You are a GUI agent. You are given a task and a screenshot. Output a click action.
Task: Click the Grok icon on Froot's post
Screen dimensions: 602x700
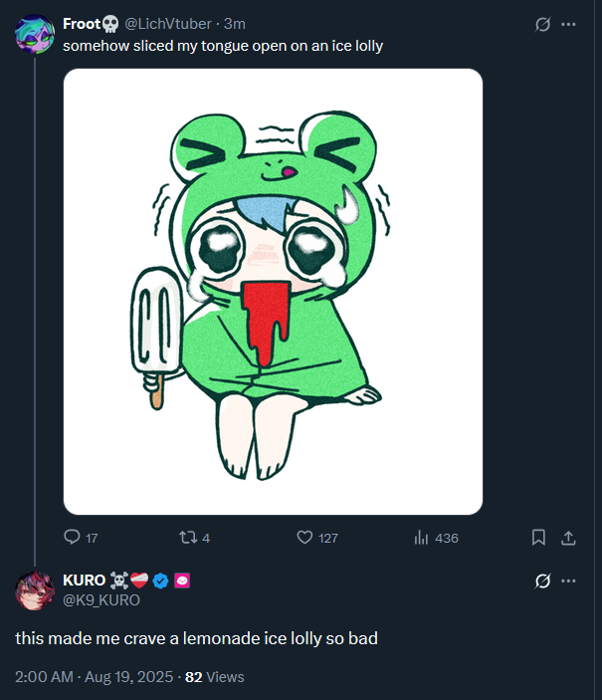point(543,24)
